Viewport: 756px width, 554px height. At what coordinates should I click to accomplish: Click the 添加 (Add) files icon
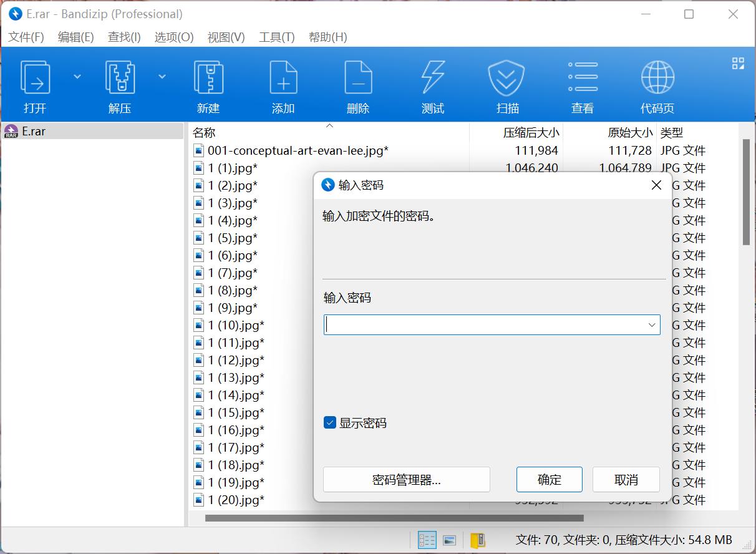coord(283,77)
